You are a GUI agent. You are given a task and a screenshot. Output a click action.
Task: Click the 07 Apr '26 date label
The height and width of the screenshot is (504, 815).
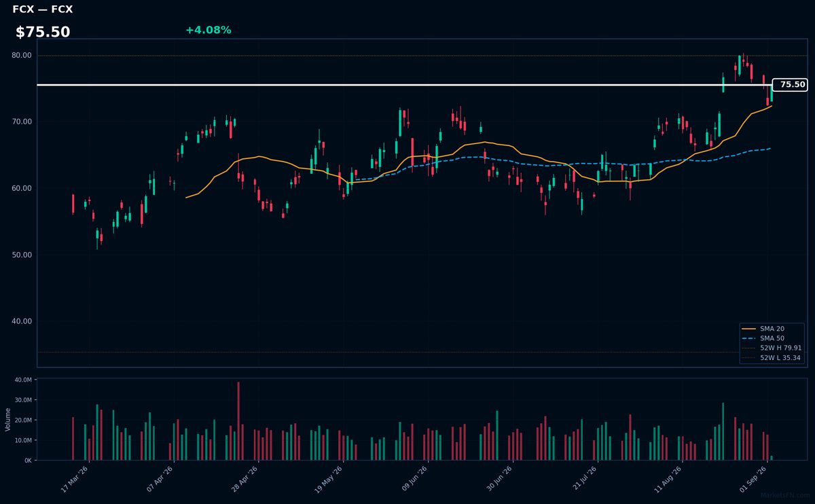point(160,478)
